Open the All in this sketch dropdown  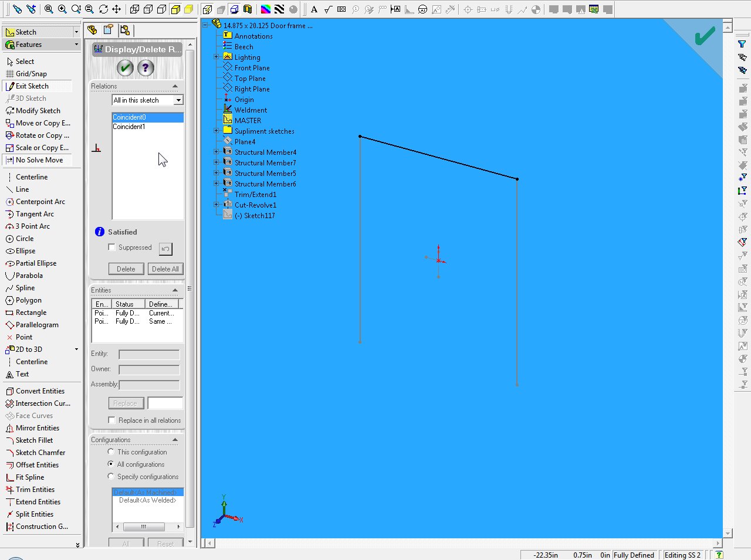[178, 100]
